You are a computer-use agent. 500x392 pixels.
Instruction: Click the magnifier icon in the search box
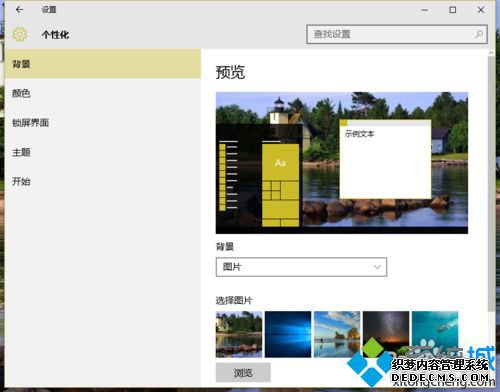point(479,34)
